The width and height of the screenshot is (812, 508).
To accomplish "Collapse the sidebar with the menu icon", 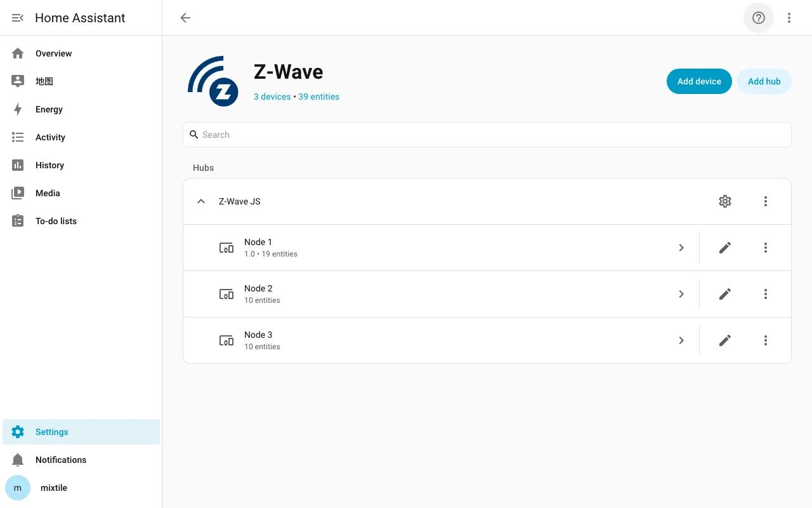I will click(18, 18).
